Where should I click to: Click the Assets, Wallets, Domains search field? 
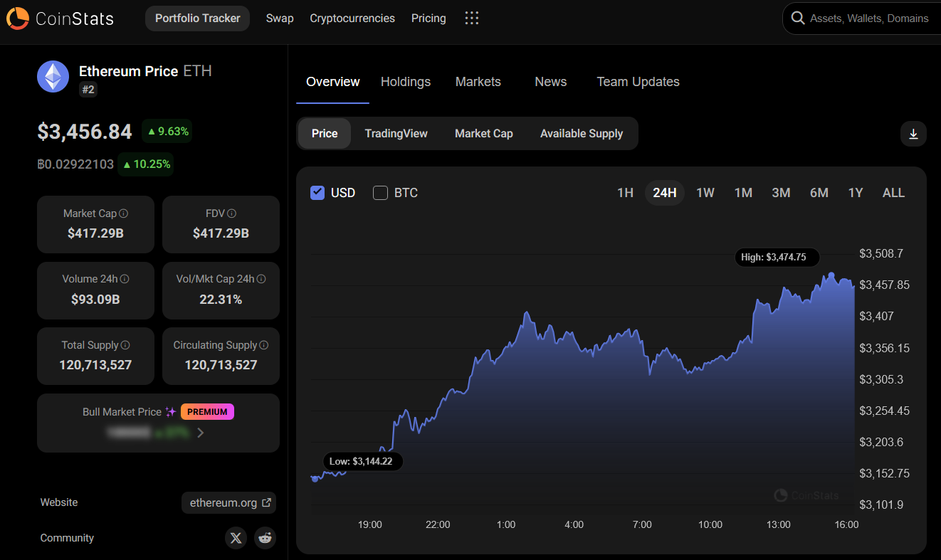(861, 19)
